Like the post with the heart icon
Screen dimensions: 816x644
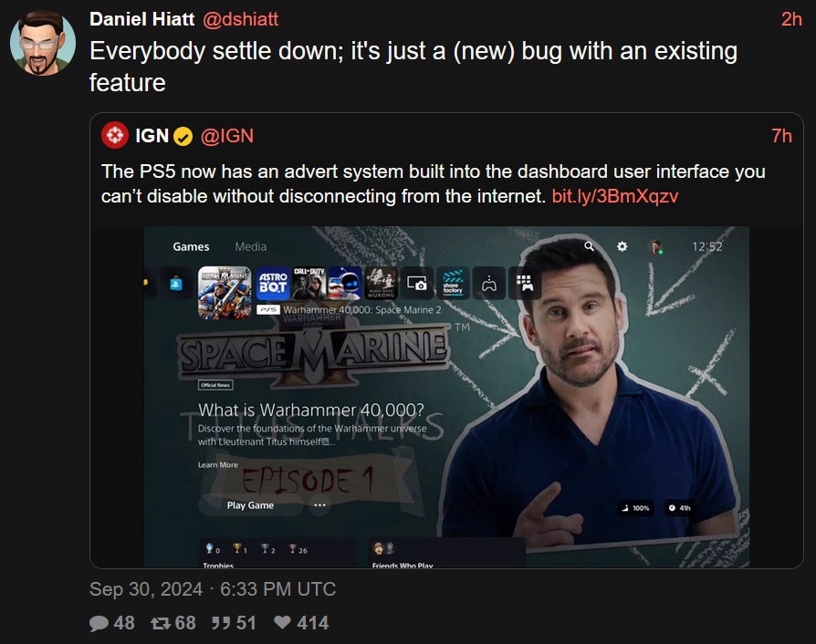point(282,623)
